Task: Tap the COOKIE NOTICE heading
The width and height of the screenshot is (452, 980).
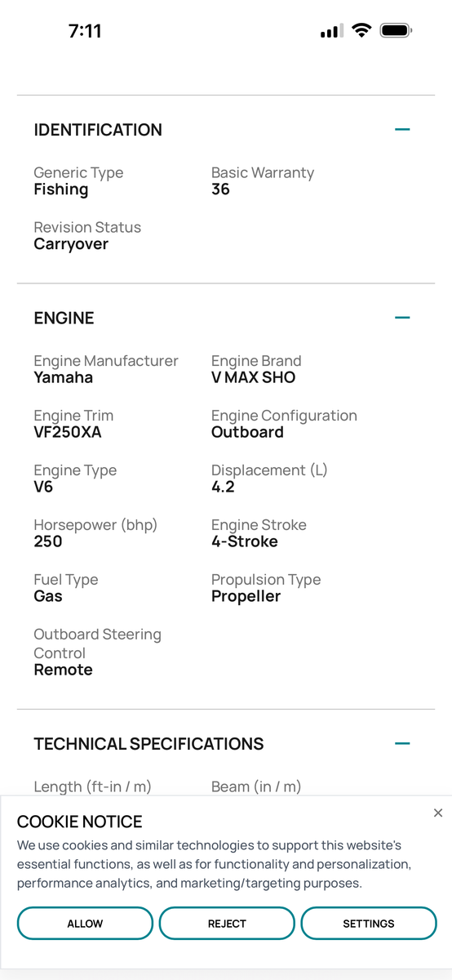Action: point(80,822)
